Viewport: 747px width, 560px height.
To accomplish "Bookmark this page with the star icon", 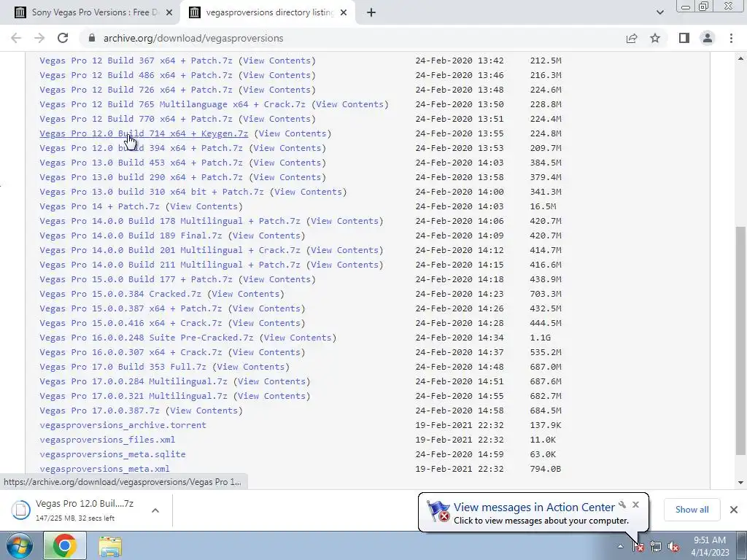I will click(x=655, y=38).
